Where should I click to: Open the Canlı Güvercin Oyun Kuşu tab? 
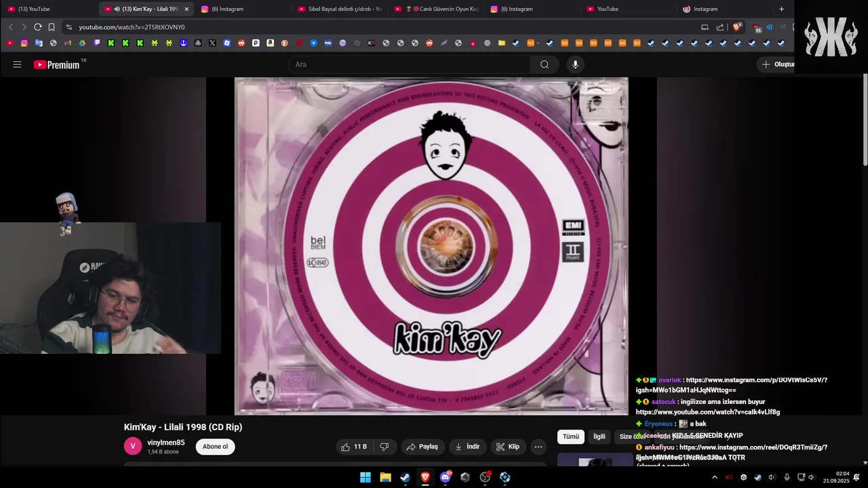click(437, 9)
